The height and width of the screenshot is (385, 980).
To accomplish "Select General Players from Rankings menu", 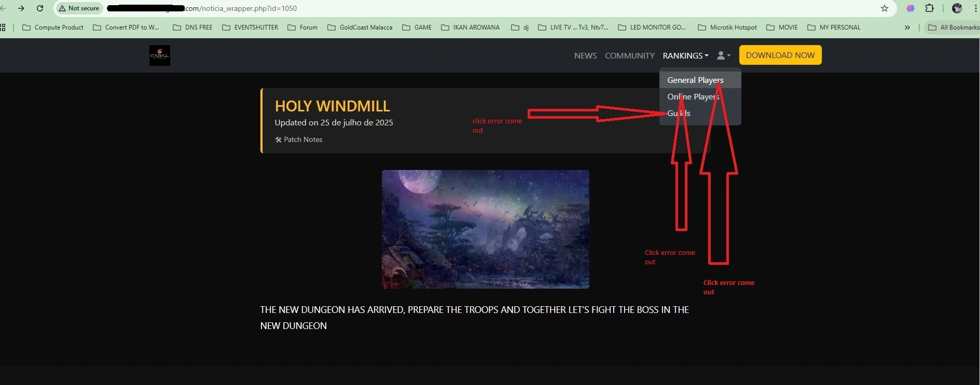I will pyautogui.click(x=700, y=80).
